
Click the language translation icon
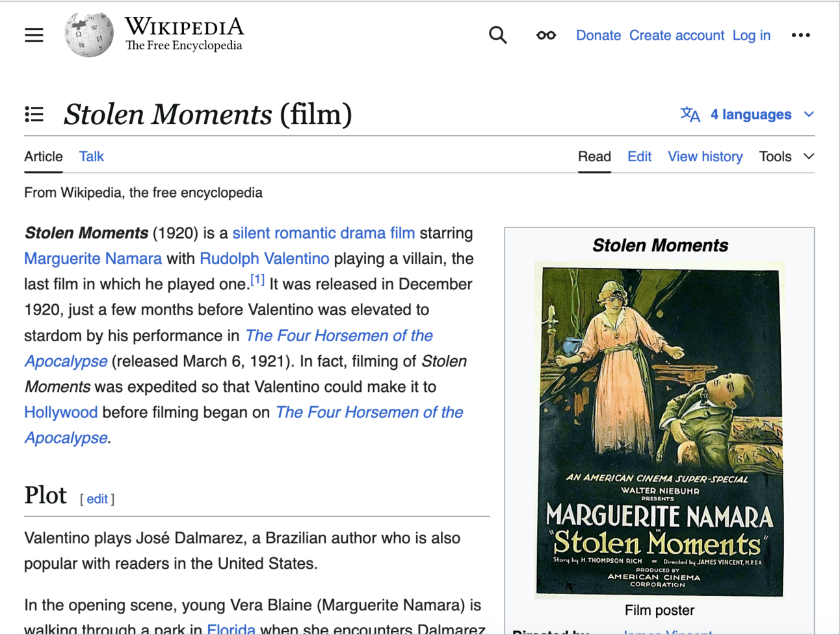click(x=690, y=114)
